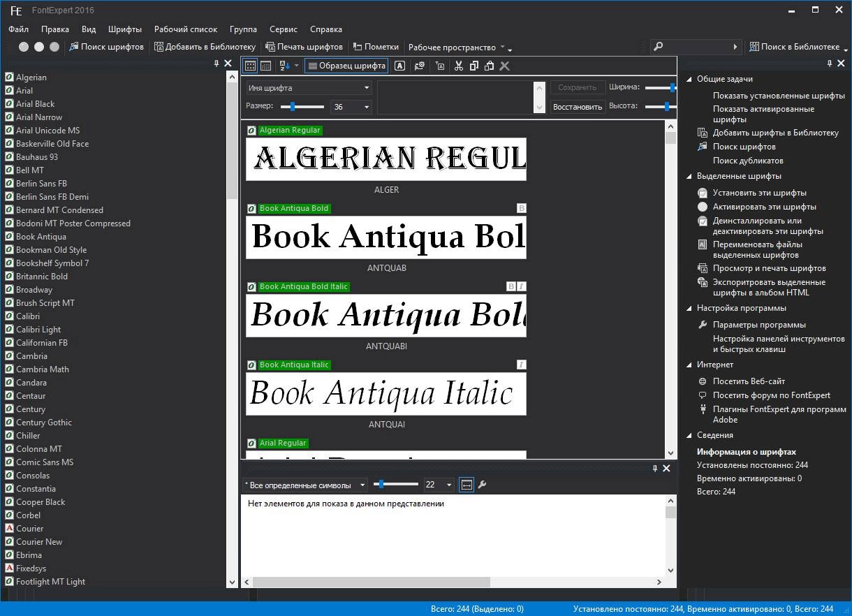852x616 pixels.
Task: Toggle pin on right tasks panel
Action: pyautogui.click(x=830, y=64)
